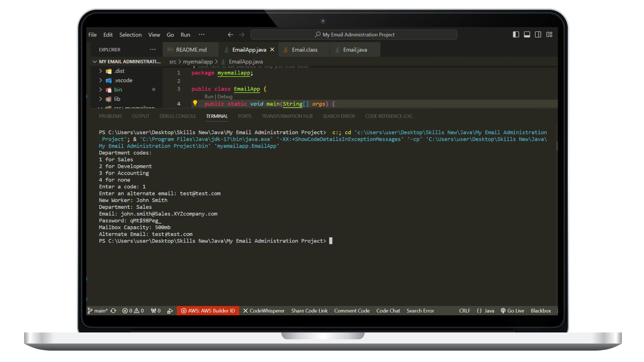The height and width of the screenshot is (362, 644).
Task: Toggle the bottom panel layout icon
Action: (x=527, y=35)
